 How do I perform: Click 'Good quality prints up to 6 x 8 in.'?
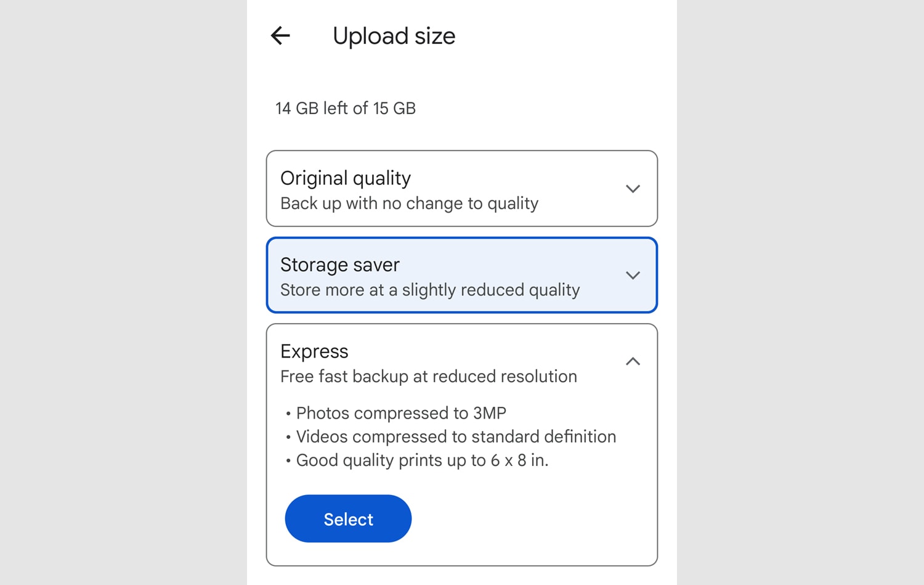[x=422, y=460]
